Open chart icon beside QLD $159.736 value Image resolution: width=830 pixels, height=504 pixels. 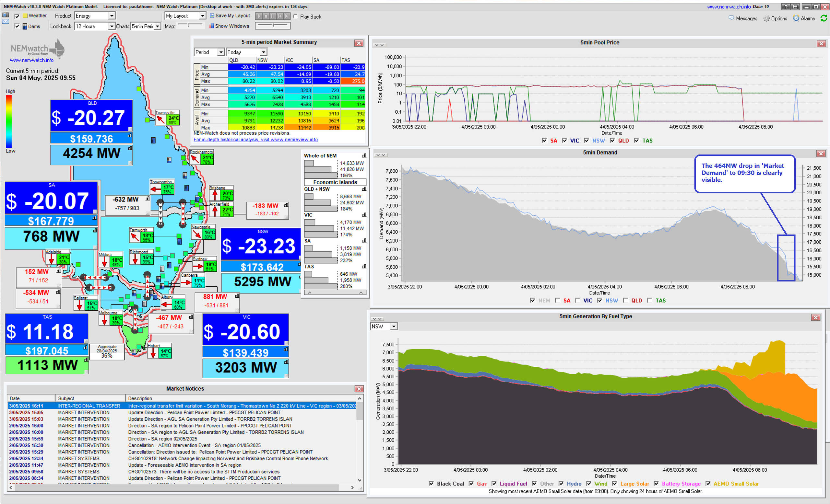(x=130, y=136)
